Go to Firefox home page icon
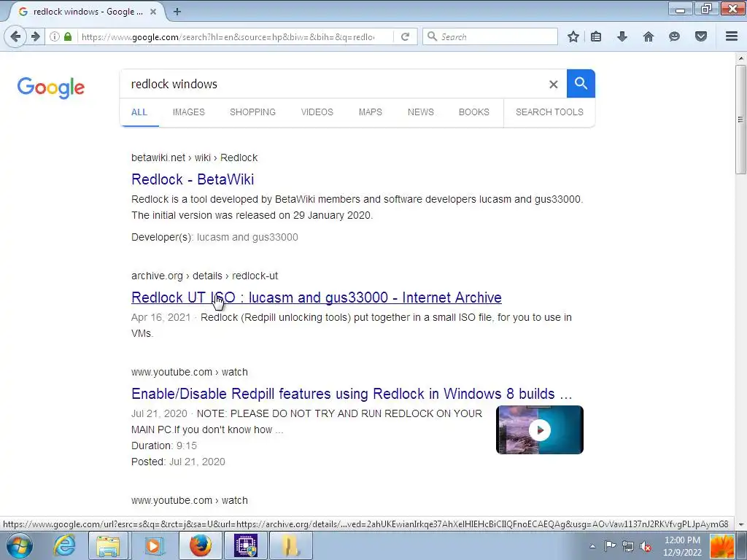The image size is (747, 560). click(649, 36)
